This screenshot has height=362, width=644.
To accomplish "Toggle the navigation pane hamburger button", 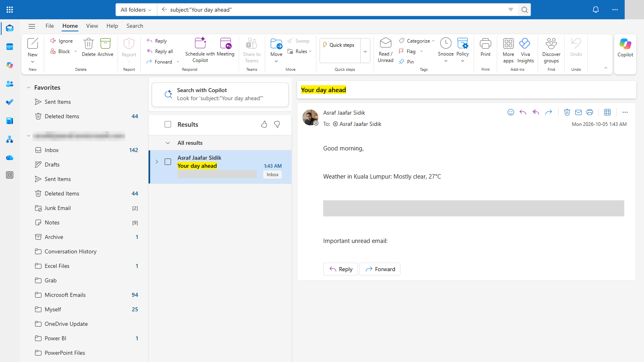I will (x=32, y=26).
